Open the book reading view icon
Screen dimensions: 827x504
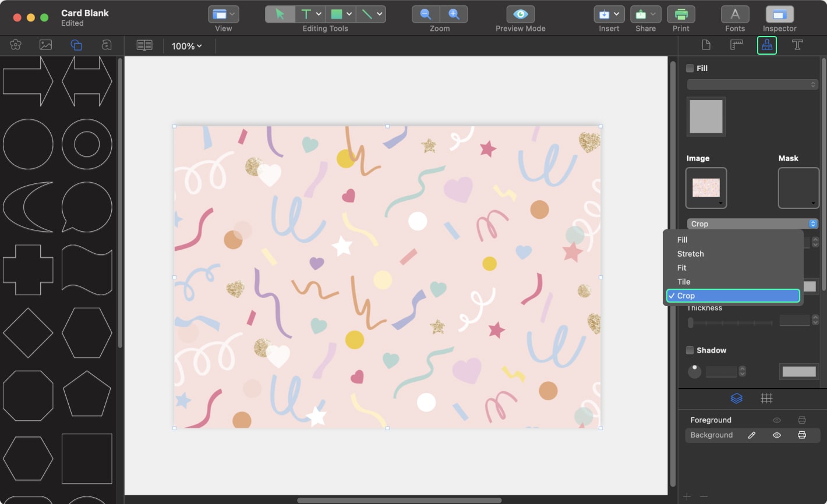point(143,45)
